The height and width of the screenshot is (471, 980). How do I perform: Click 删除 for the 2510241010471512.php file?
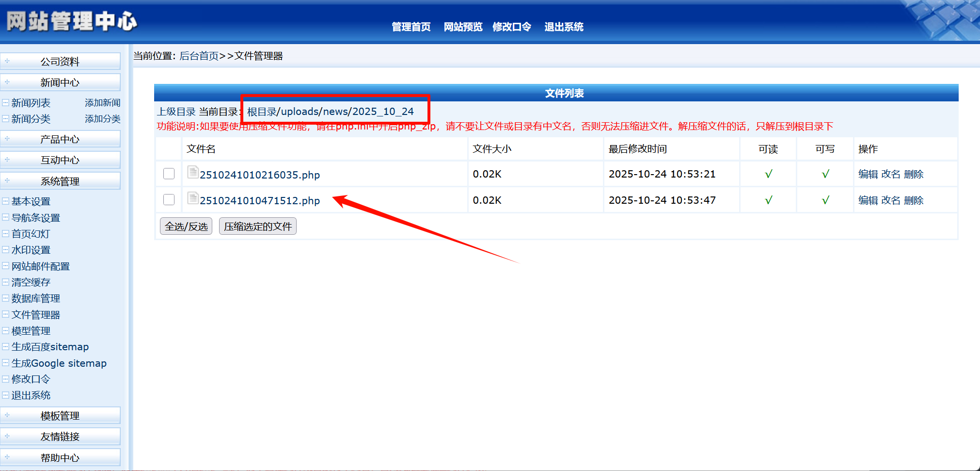(914, 200)
